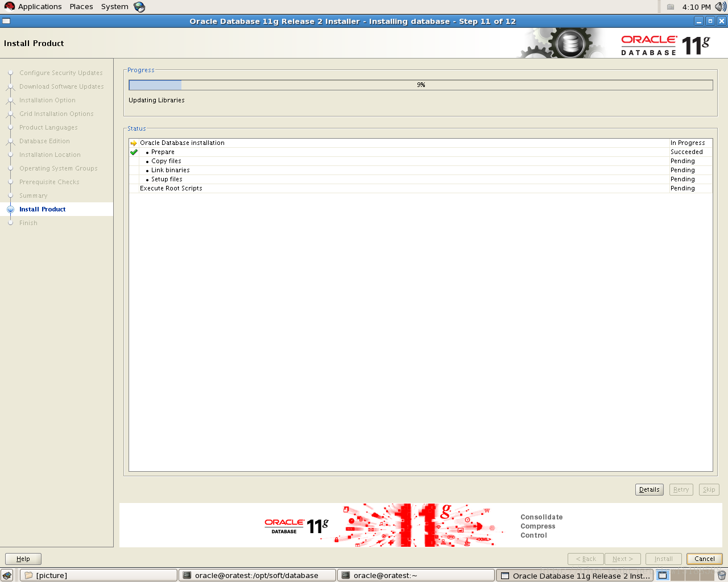Cancel the installation

[x=704, y=559]
